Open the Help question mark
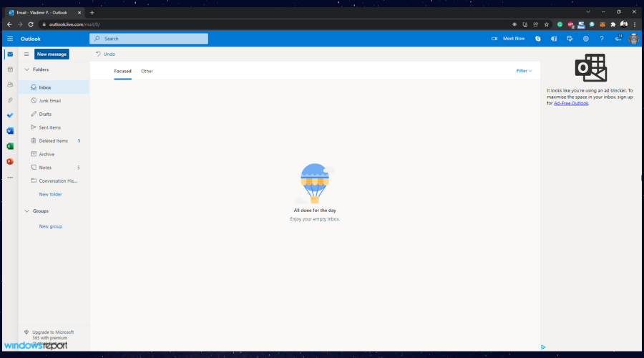Image resolution: width=644 pixels, height=358 pixels. (602, 39)
